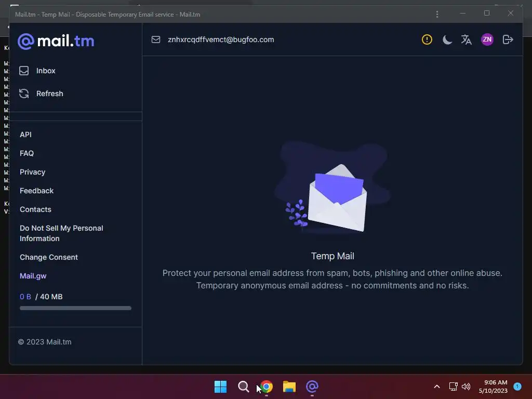Click Change Consent

click(x=49, y=257)
